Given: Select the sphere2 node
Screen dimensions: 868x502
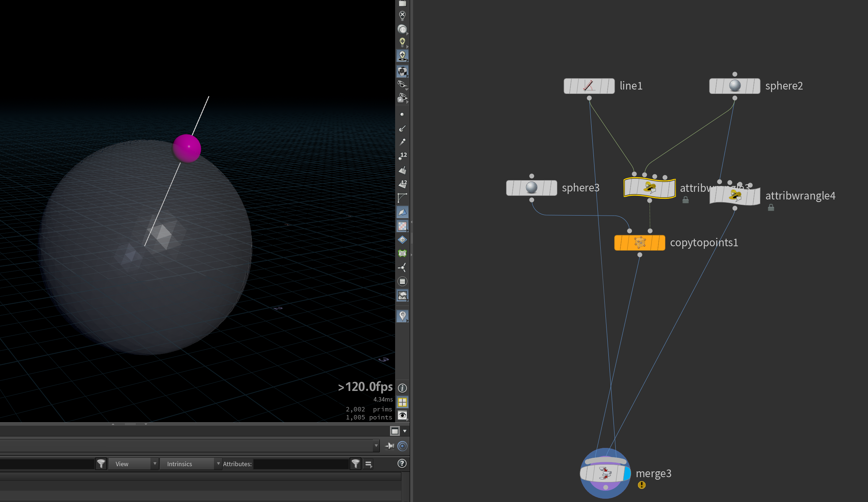Looking at the screenshot, I should click(734, 86).
